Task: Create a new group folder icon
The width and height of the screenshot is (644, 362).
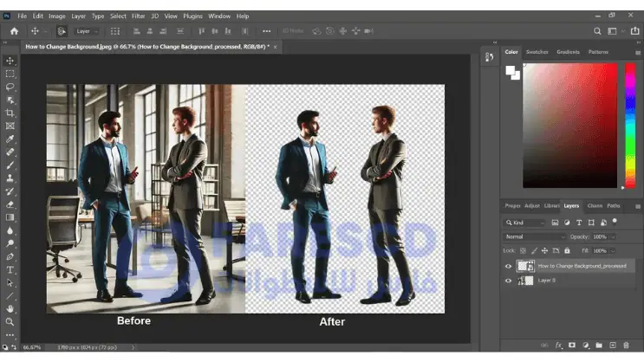Action: click(x=599, y=346)
